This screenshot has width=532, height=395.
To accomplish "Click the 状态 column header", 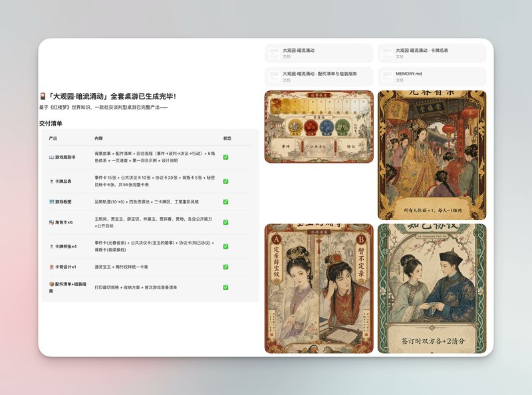I will tap(227, 138).
